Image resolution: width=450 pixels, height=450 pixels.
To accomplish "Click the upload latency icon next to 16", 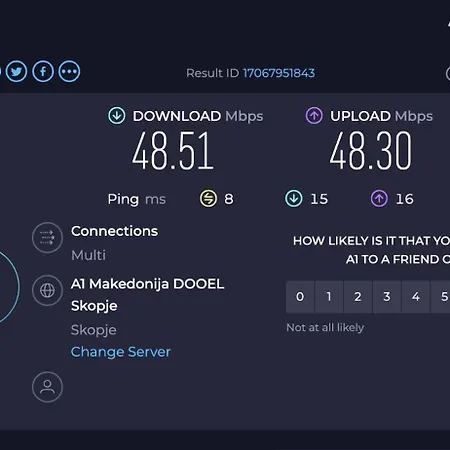I will 379,199.
